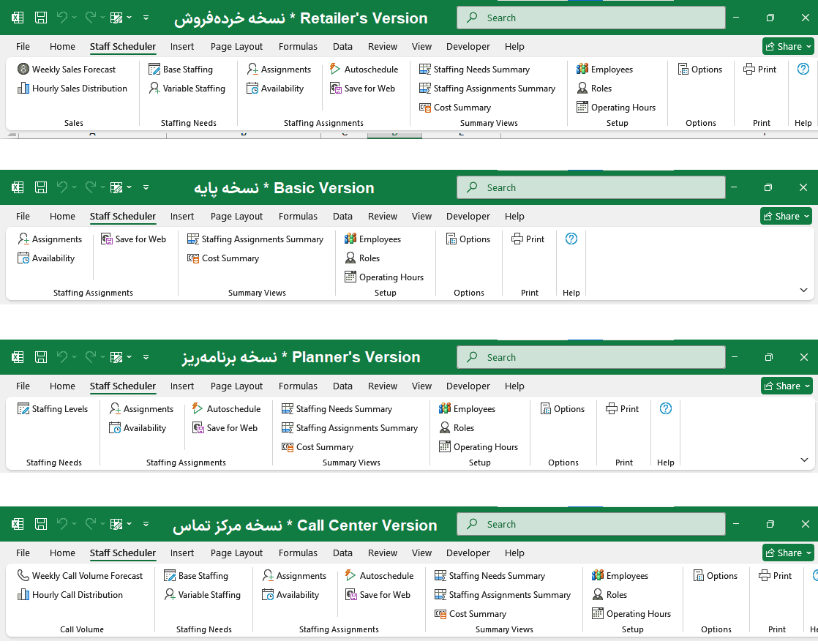Open Availability in Call Center Version
The width and height of the screenshot is (818, 644).
click(290, 595)
